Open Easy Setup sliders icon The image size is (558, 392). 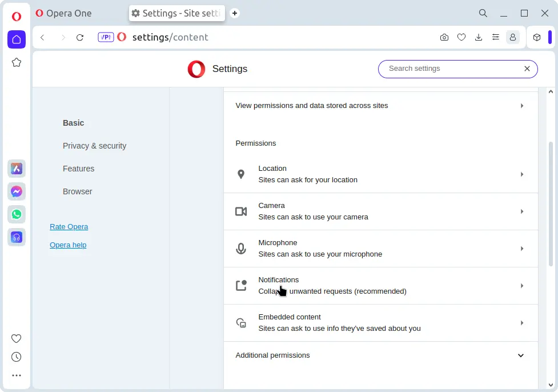pyautogui.click(x=495, y=37)
